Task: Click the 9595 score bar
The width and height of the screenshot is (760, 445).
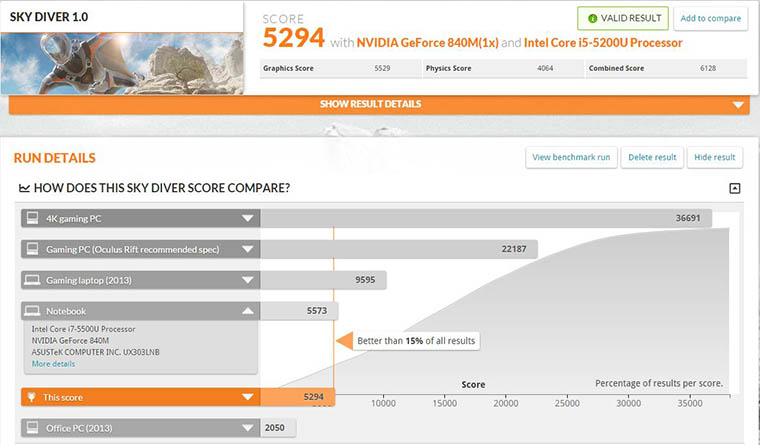Action: pos(323,280)
